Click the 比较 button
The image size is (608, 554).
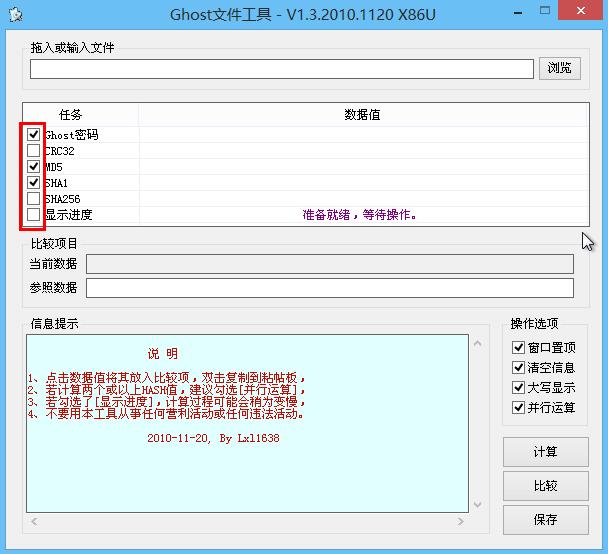(x=546, y=486)
